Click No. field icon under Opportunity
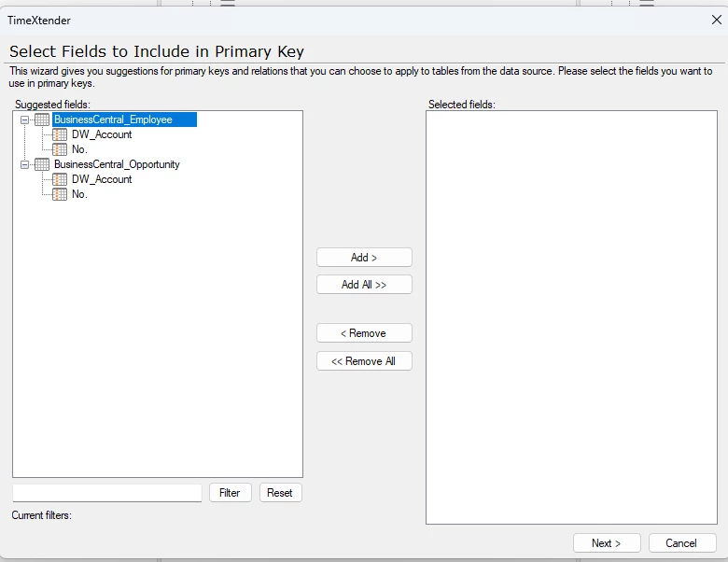Image resolution: width=728 pixels, height=562 pixels. pyautogui.click(x=60, y=194)
